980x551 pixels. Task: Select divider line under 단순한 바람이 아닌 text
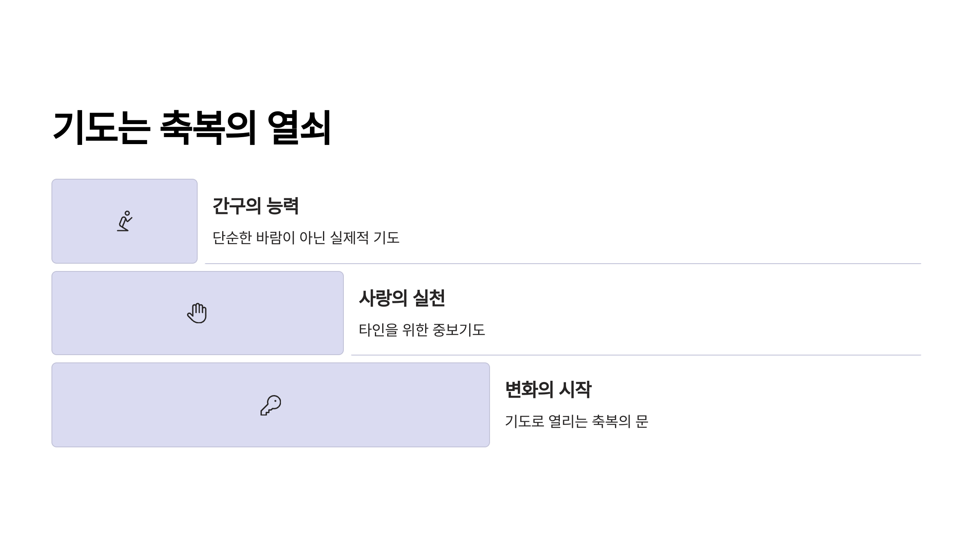563,264
